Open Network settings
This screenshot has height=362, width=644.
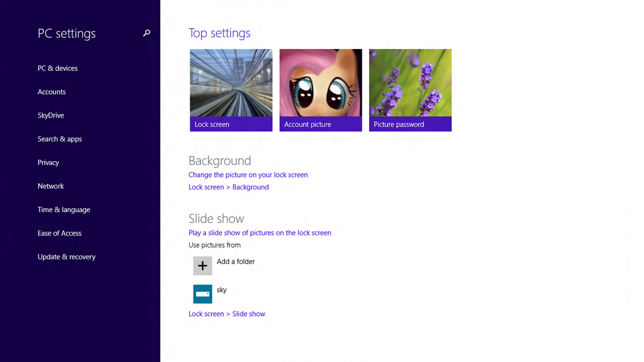tap(51, 186)
